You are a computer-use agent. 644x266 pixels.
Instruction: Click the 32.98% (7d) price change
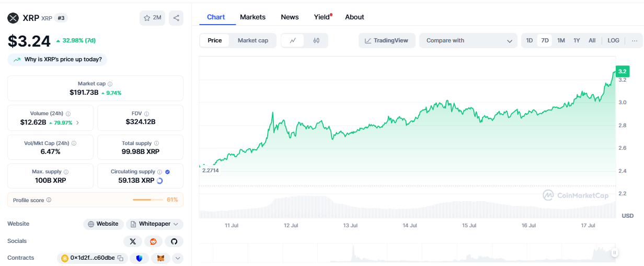(75, 40)
